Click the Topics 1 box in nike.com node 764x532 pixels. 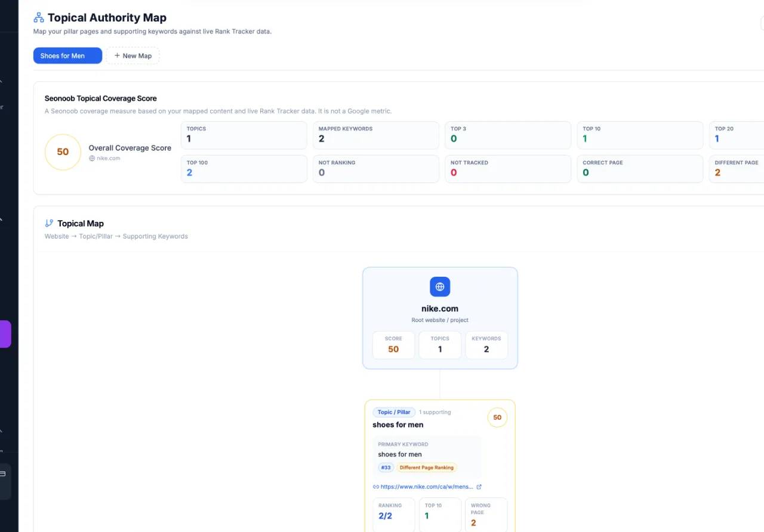coord(440,345)
